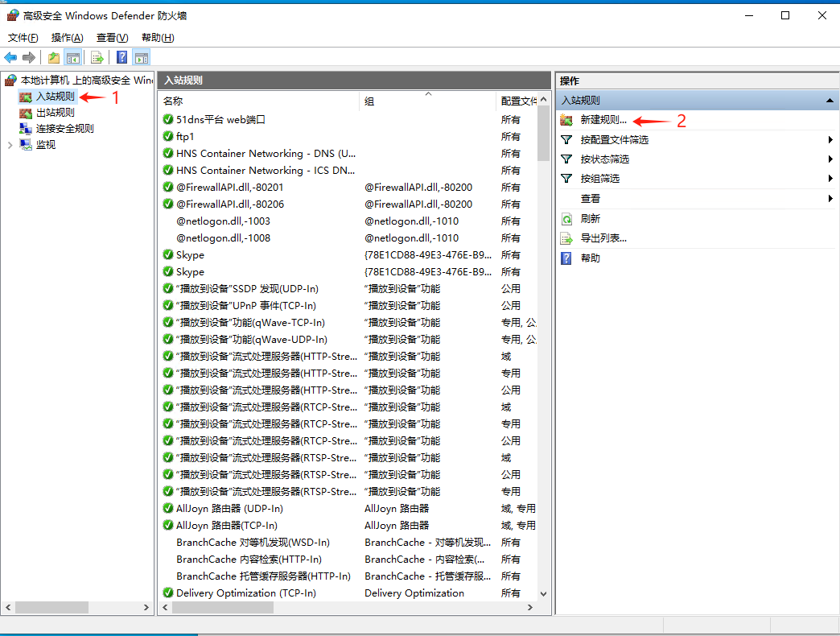Click the Up one level folder icon
The width and height of the screenshot is (840, 636).
tap(53, 57)
